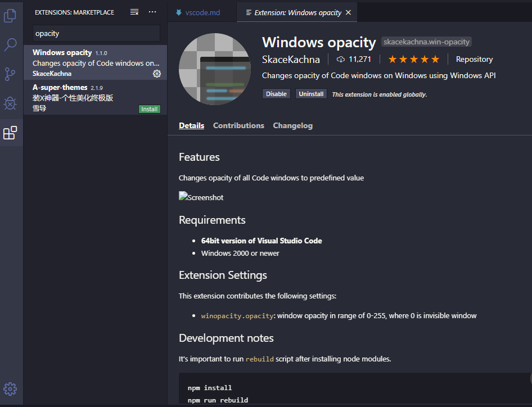The width and height of the screenshot is (532, 407).
Task: Uninstall the Windows opacity extension
Action: pyautogui.click(x=311, y=94)
